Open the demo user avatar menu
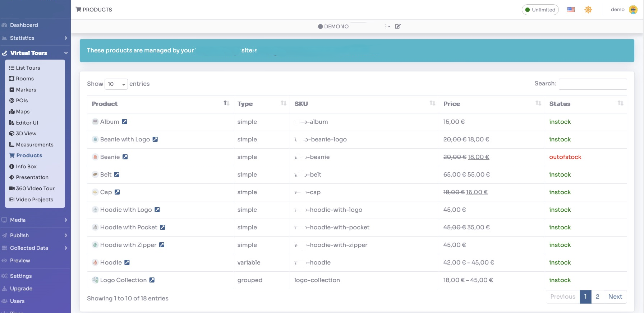644x313 pixels. tap(633, 10)
